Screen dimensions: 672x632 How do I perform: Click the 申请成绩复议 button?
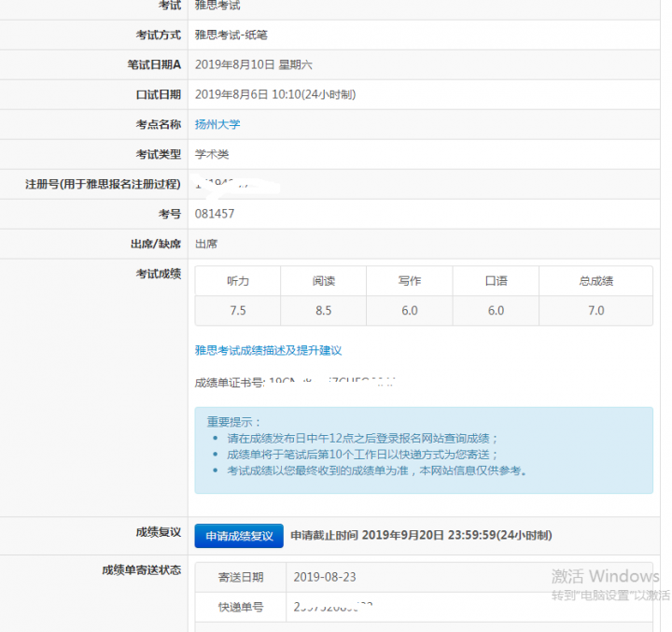click(238, 536)
